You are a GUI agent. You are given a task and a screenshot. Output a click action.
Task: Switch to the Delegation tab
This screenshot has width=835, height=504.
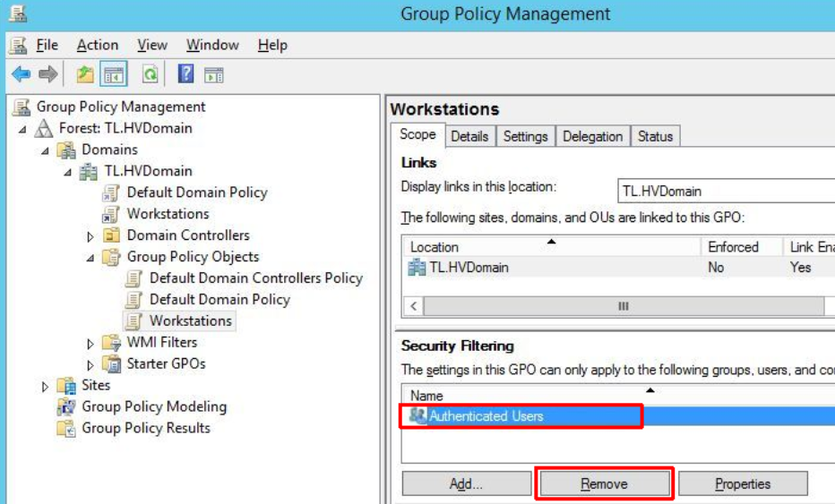coord(592,136)
